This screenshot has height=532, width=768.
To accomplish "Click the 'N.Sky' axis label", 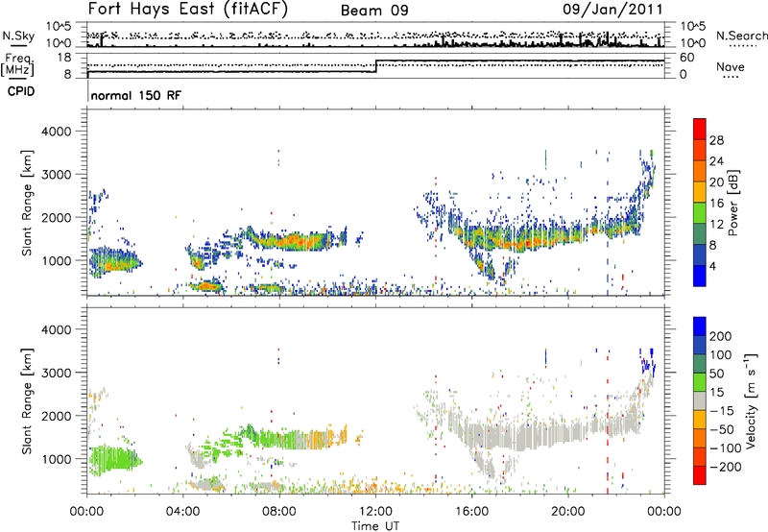I will 18,36.
